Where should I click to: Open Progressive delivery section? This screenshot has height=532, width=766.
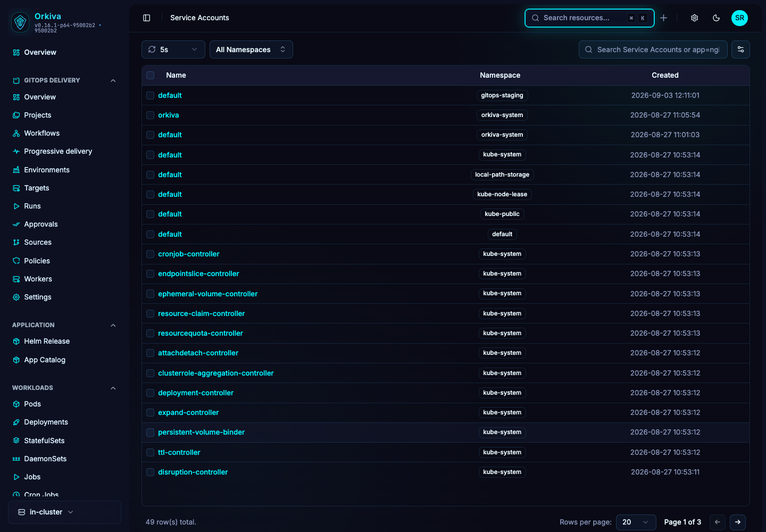click(58, 151)
